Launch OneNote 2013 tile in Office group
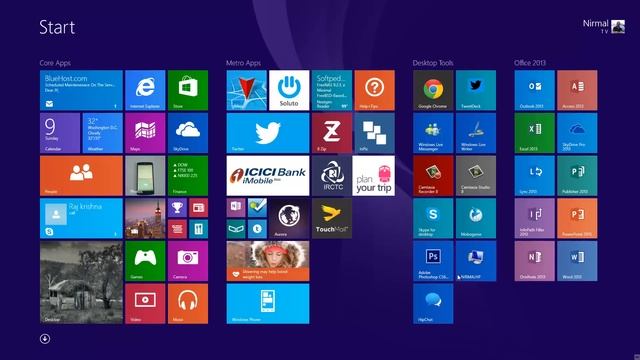The height and width of the screenshot is (360, 640). (534, 261)
